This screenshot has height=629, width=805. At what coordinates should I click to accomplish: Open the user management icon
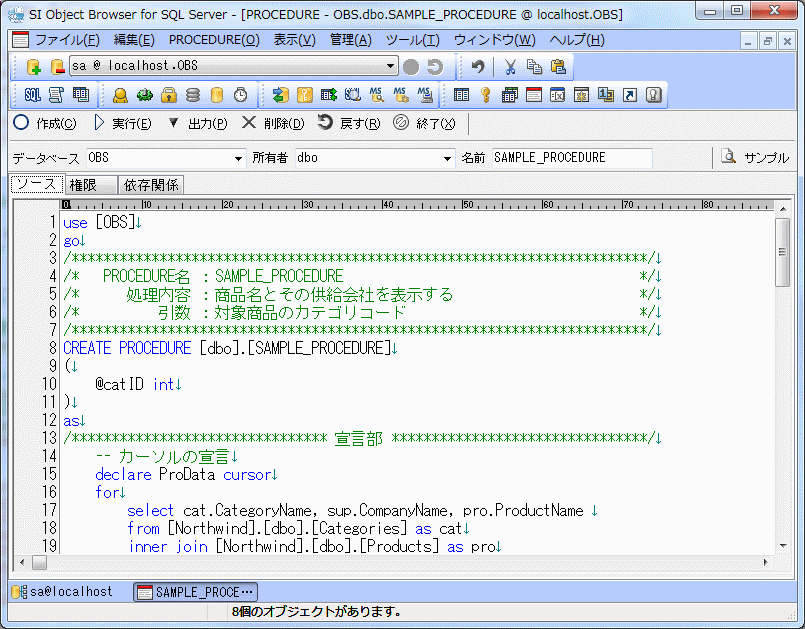(x=120, y=95)
